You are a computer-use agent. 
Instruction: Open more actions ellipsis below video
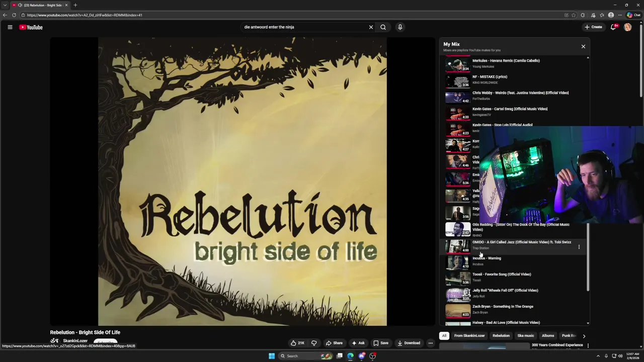(x=430, y=343)
